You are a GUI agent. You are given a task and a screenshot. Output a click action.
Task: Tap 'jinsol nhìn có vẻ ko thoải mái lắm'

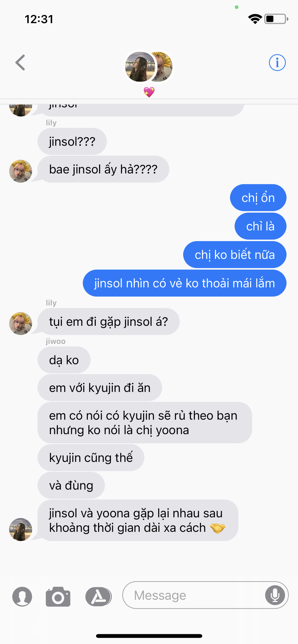tap(185, 283)
